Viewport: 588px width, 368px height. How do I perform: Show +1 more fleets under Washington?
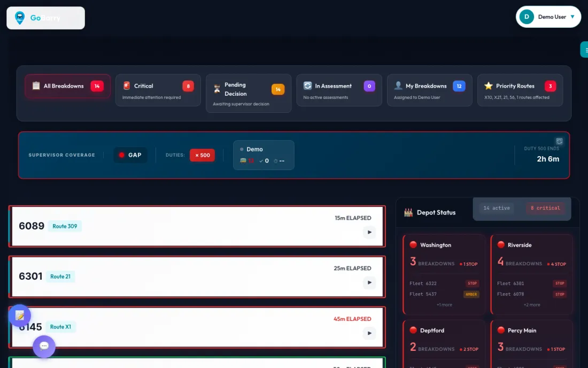[444, 305]
